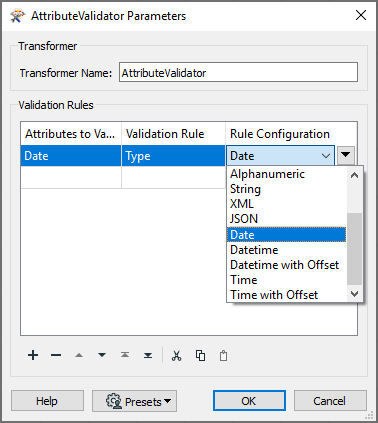Select XML in the type list
The image size is (378, 423).
click(286, 204)
